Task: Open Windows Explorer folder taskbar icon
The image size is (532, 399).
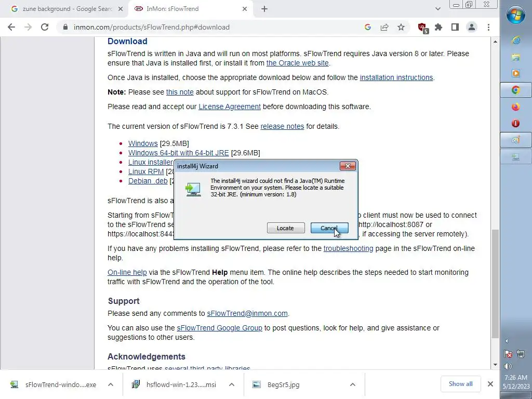Action: pos(516,57)
